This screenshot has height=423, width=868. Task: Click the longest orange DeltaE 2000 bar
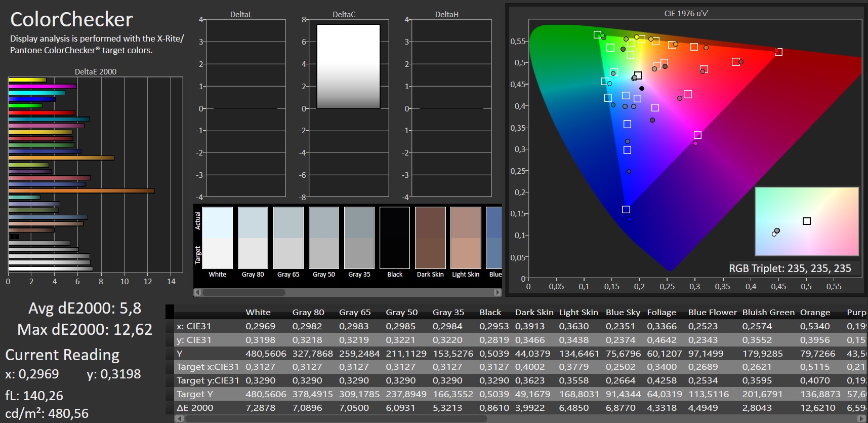point(81,191)
